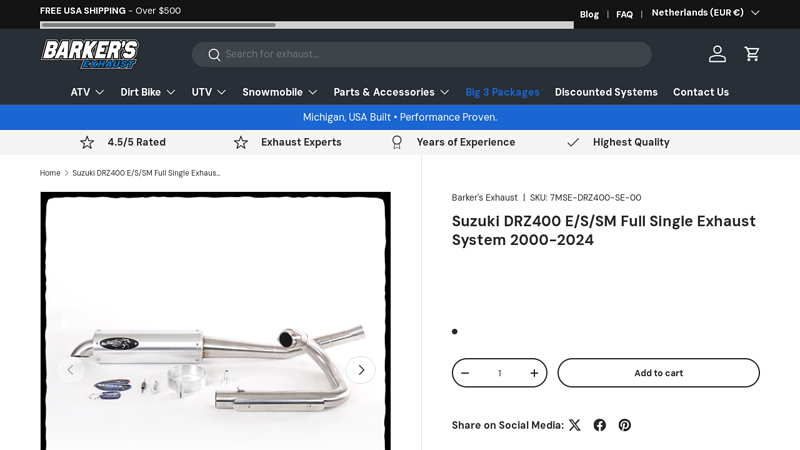This screenshot has height=450, width=800.
Task: Open Big 3 Packages menu item
Action: click(502, 92)
